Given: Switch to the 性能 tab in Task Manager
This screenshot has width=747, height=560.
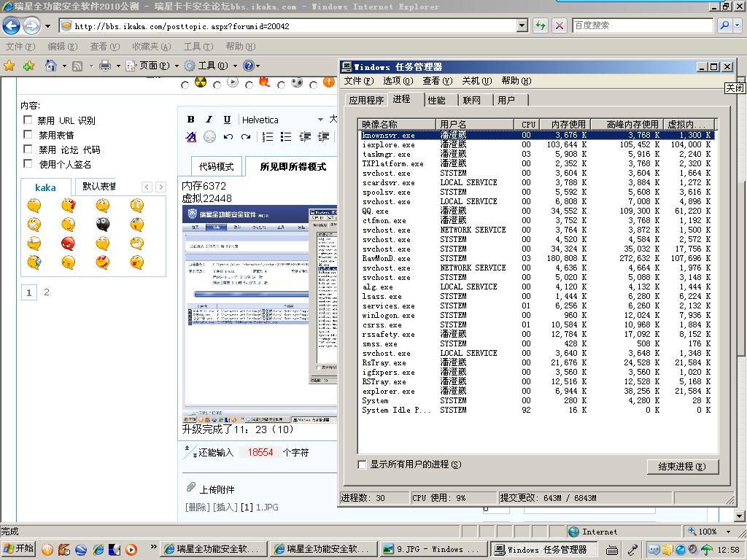Looking at the screenshot, I should (x=436, y=100).
